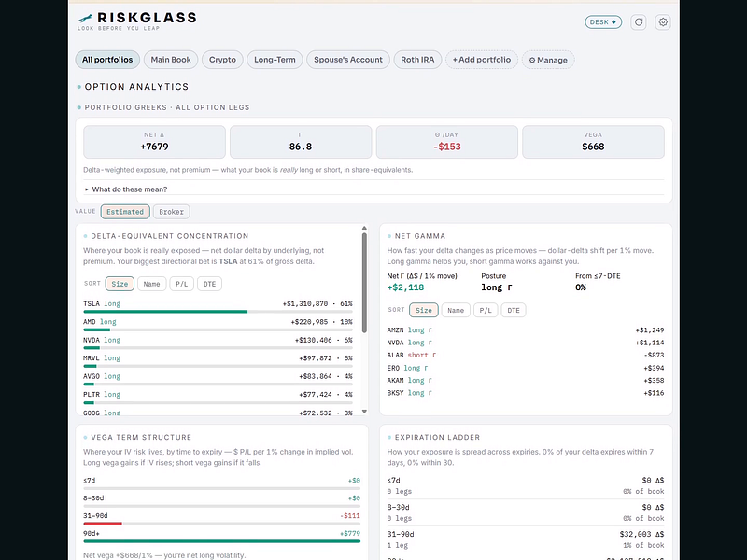Click the Add portfolio button
This screenshot has height=560, width=747.
pos(482,60)
